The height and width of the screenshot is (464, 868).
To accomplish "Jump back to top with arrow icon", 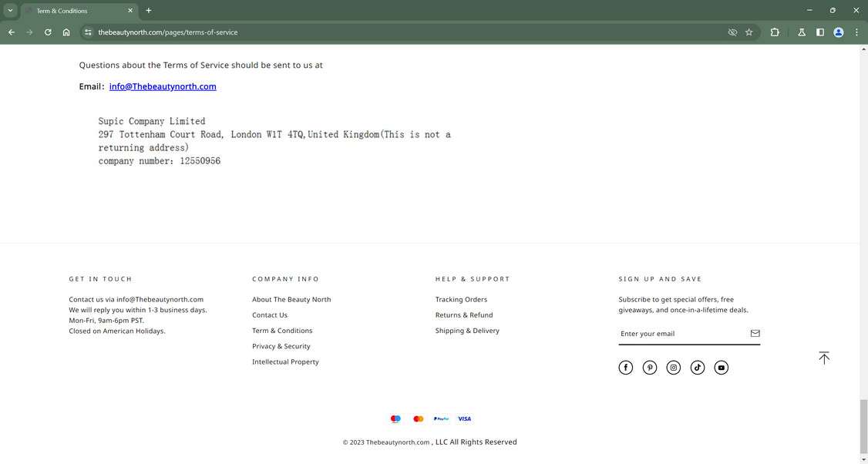I will point(824,358).
